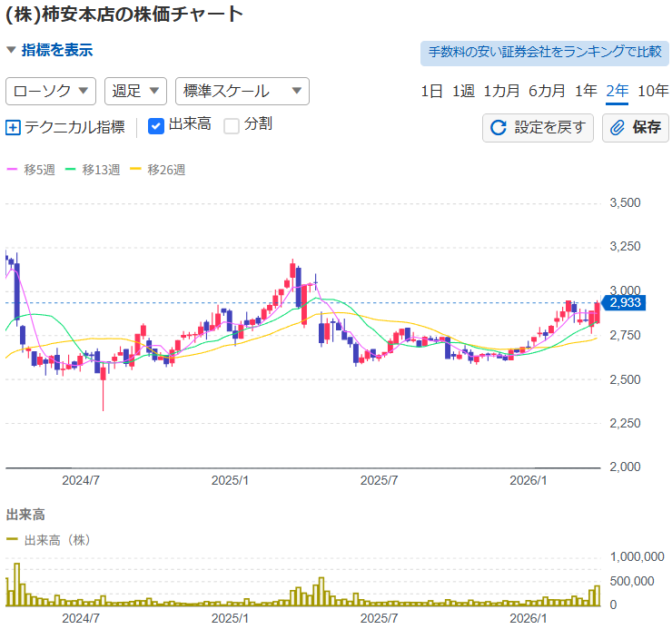Click the tallest volume bar near 2024/7

click(x=16, y=585)
